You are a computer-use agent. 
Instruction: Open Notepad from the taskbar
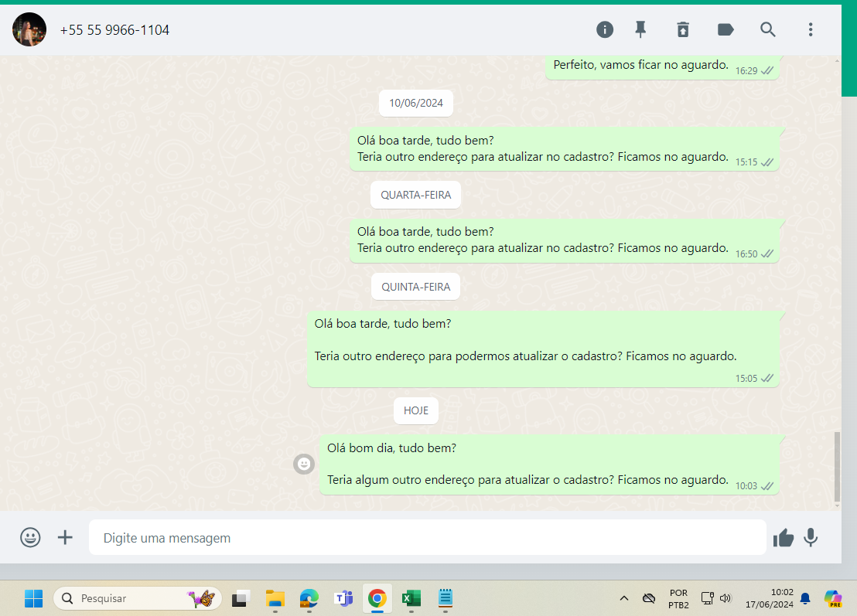[446, 598]
